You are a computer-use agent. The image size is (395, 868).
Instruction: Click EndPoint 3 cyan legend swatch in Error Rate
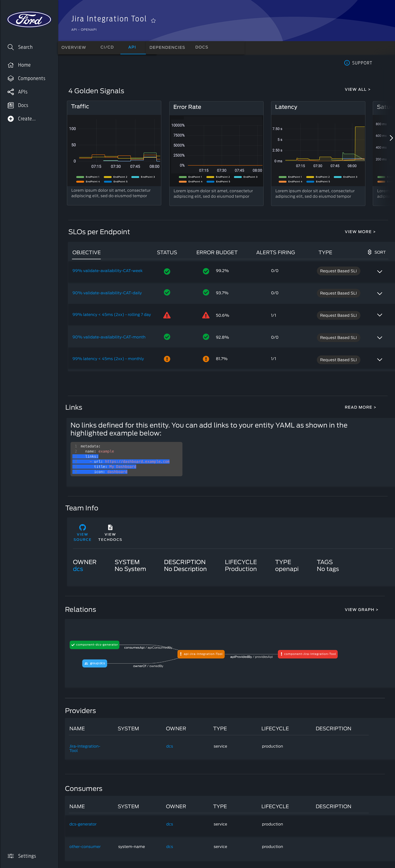coord(238,177)
